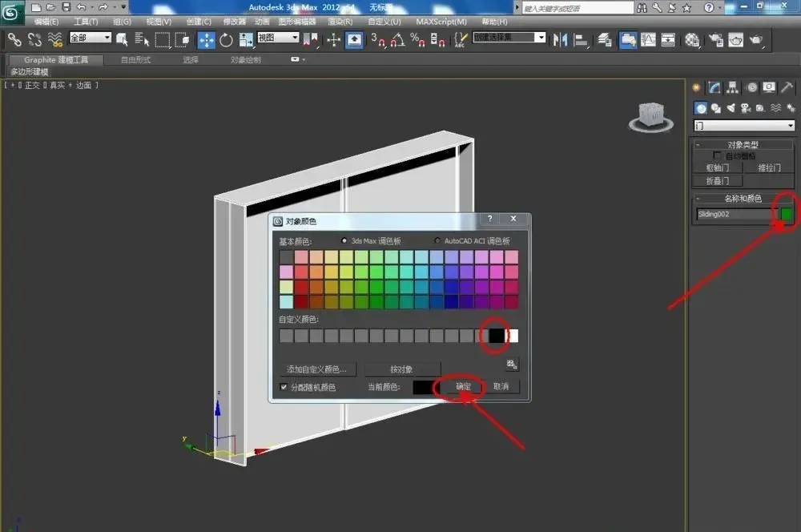Open the MAXScript(M) menu
The image size is (801, 532).
(441, 22)
